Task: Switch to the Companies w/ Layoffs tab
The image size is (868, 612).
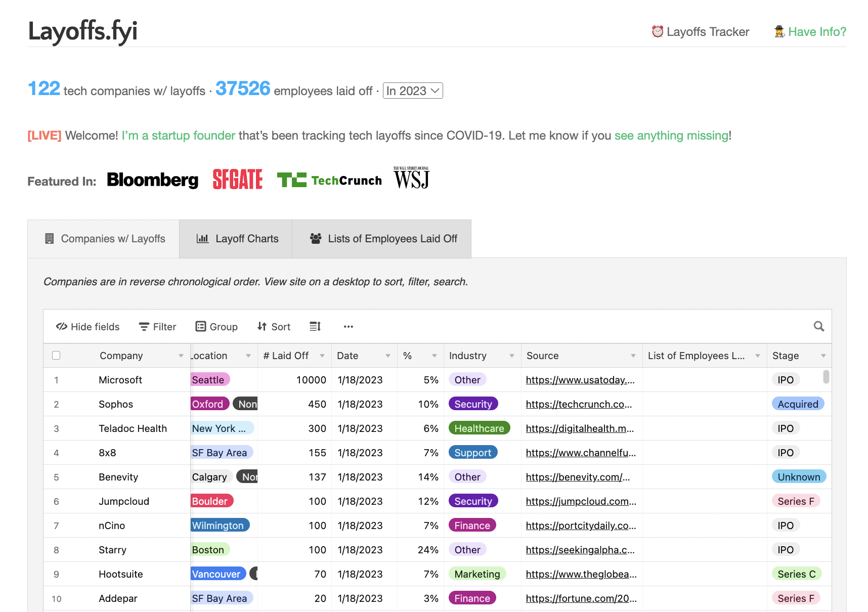Action: pos(104,239)
